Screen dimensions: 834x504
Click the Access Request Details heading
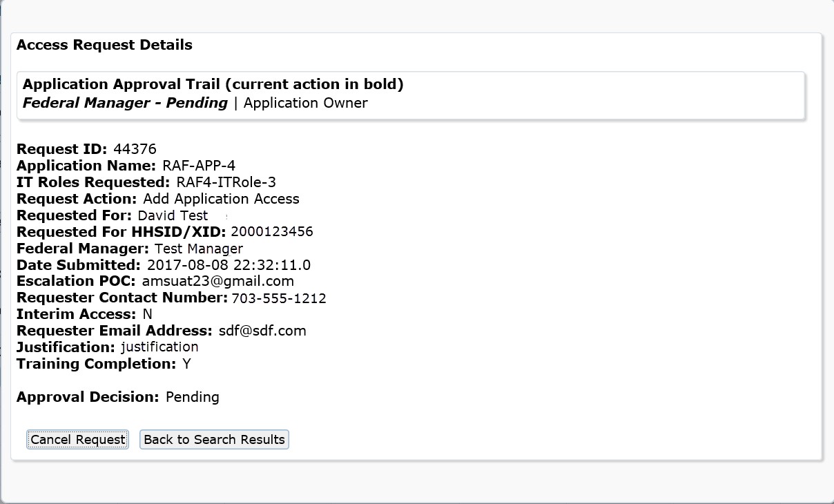tap(104, 45)
